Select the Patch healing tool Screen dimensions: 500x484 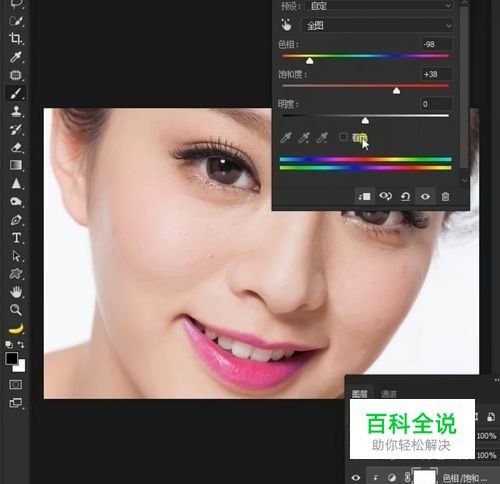(x=16, y=75)
